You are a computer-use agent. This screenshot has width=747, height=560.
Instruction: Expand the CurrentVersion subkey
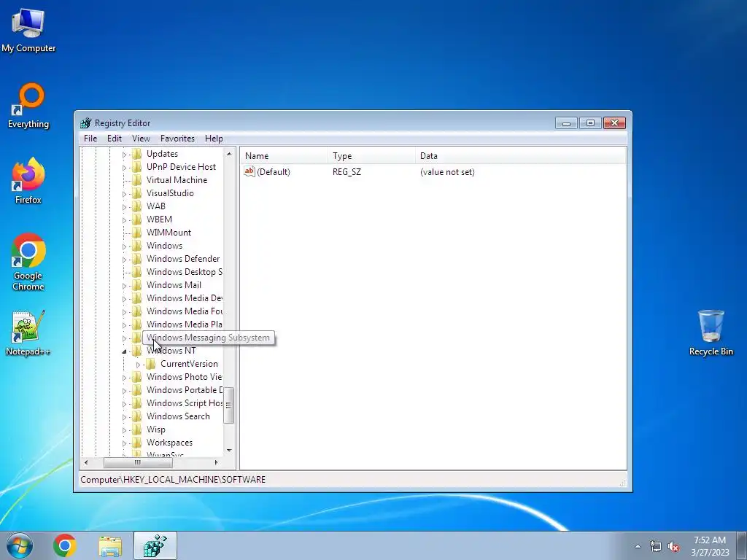[x=138, y=365]
